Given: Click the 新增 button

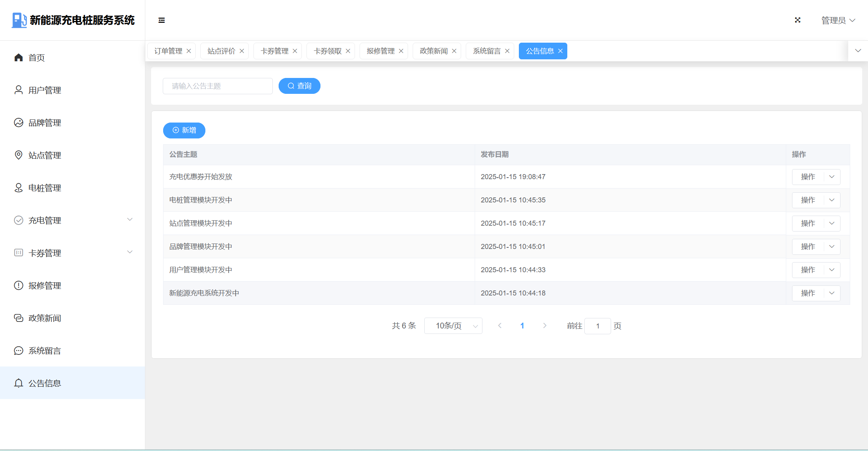Looking at the screenshot, I should click(184, 130).
